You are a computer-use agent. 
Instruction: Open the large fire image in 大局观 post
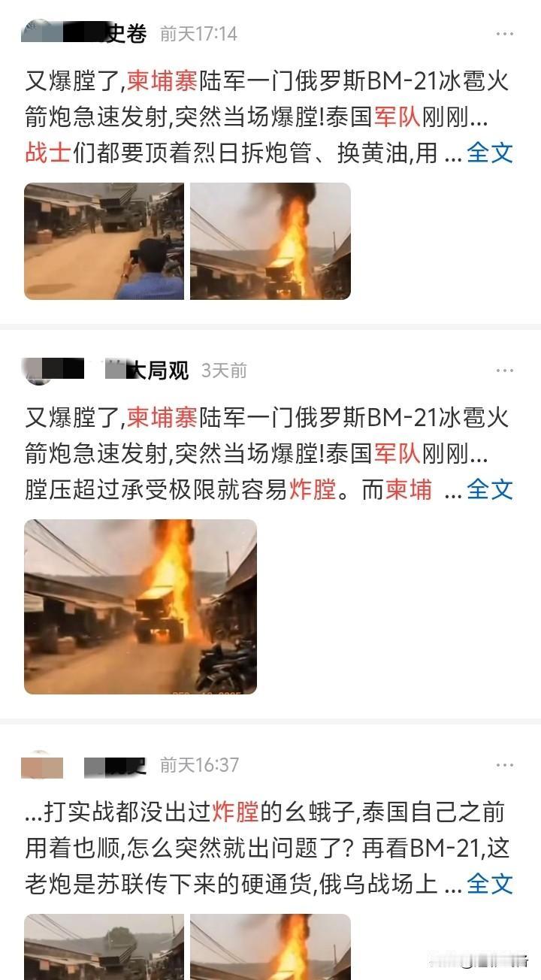click(x=141, y=606)
